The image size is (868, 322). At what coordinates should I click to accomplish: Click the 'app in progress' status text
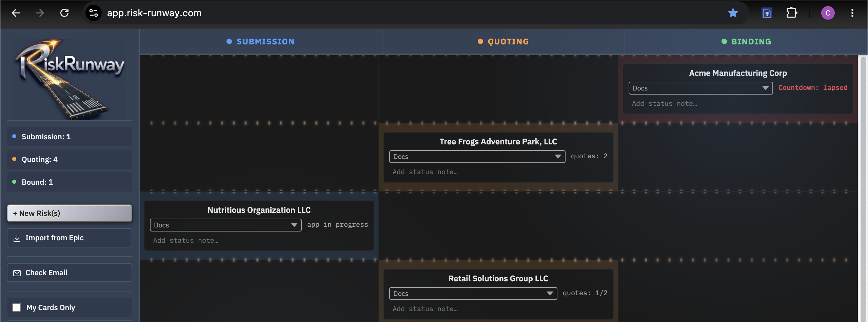(337, 225)
